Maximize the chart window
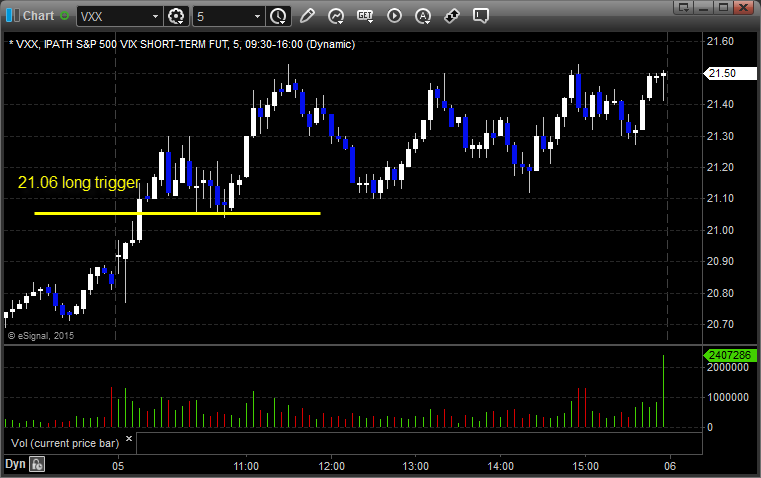761x478 pixels. coord(723,7)
